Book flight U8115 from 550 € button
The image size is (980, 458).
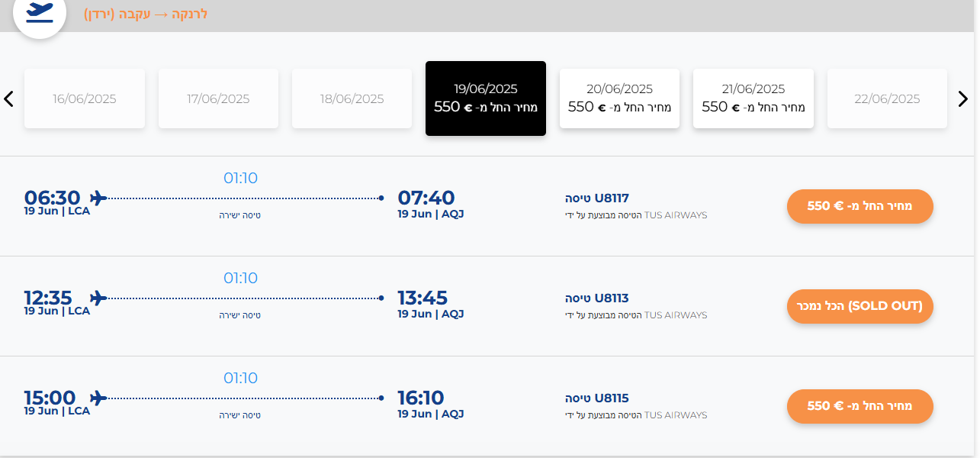tap(860, 406)
